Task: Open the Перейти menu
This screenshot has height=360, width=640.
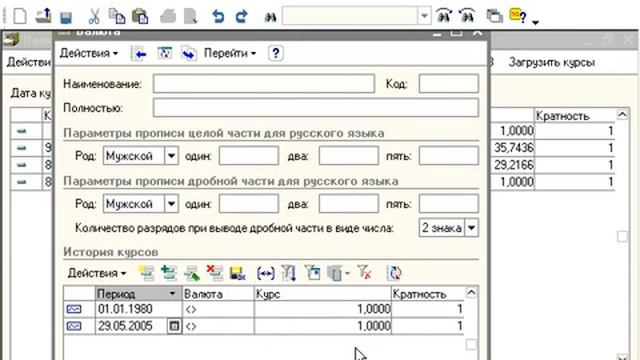Action: [x=230, y=53]
